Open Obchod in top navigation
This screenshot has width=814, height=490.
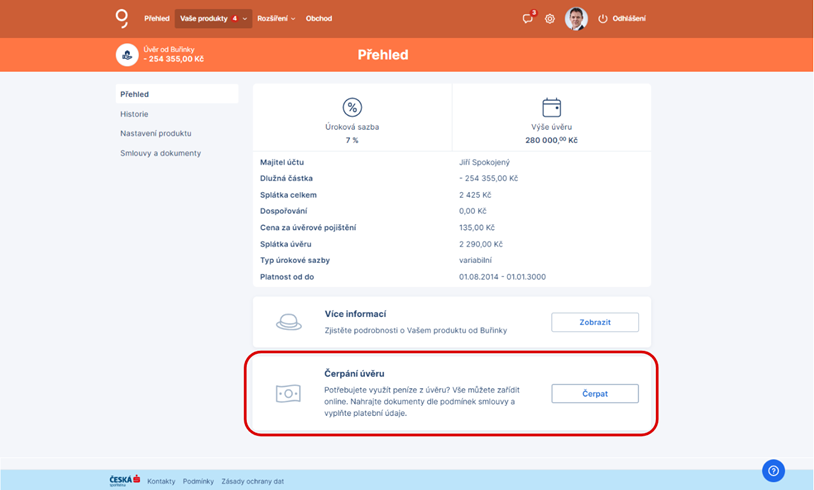[x=319, y=19]
